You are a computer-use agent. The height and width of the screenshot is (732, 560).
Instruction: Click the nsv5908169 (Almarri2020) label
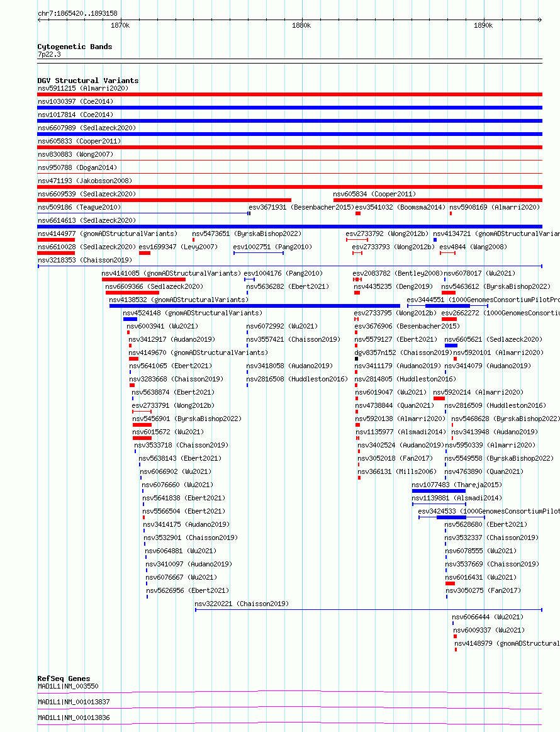coord(495,207)
